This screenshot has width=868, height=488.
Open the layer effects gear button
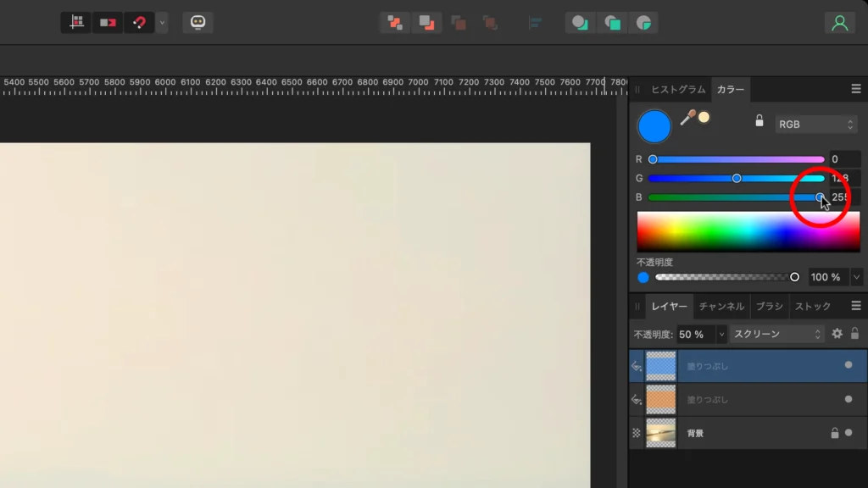[x=837, y=334]
